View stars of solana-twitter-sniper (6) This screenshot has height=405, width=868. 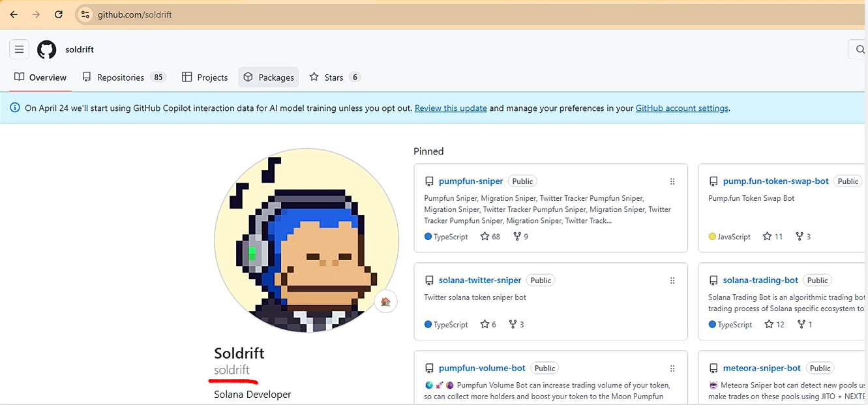[x=488, y=324]
